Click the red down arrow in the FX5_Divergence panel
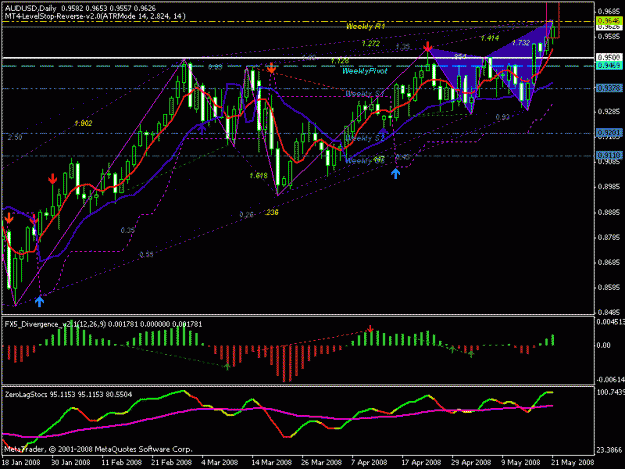 coord(370,329)
